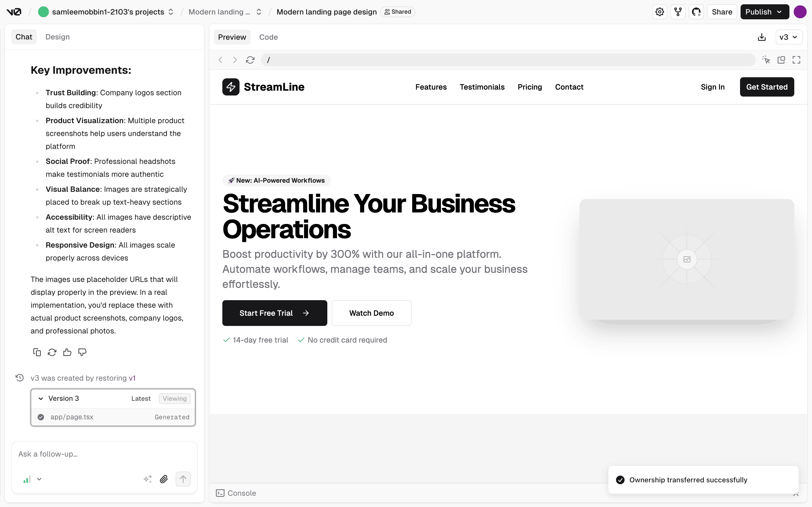Click the GitHub icon in top bar

click(x=696, y=12)
